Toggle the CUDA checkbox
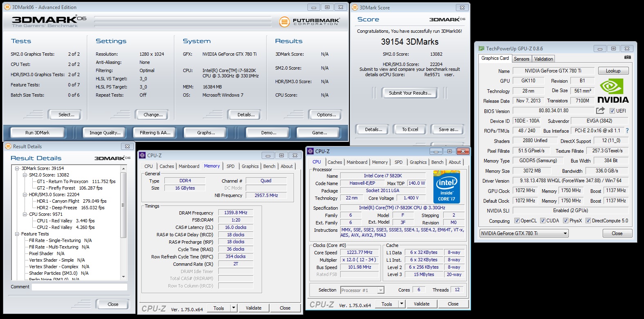The width and height of the screenshot is (644, 319). (x=543, y=221)
